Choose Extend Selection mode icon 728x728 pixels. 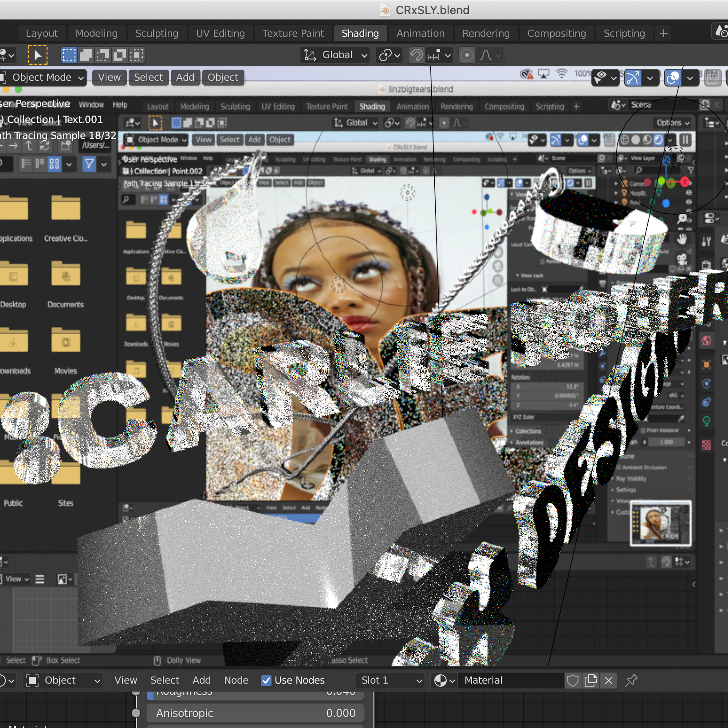[86, 55]
